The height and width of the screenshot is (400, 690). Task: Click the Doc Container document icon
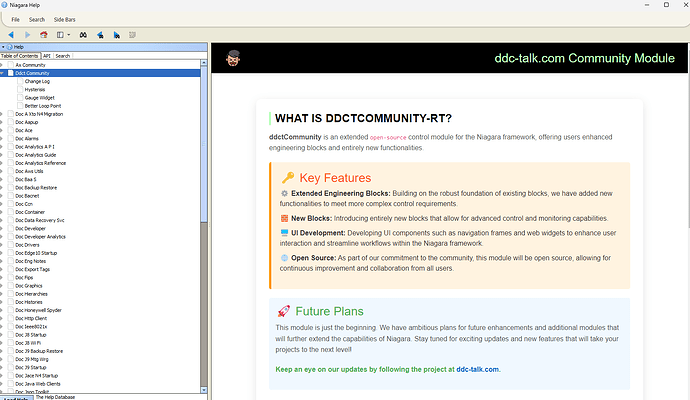click(x=11, y=212)
